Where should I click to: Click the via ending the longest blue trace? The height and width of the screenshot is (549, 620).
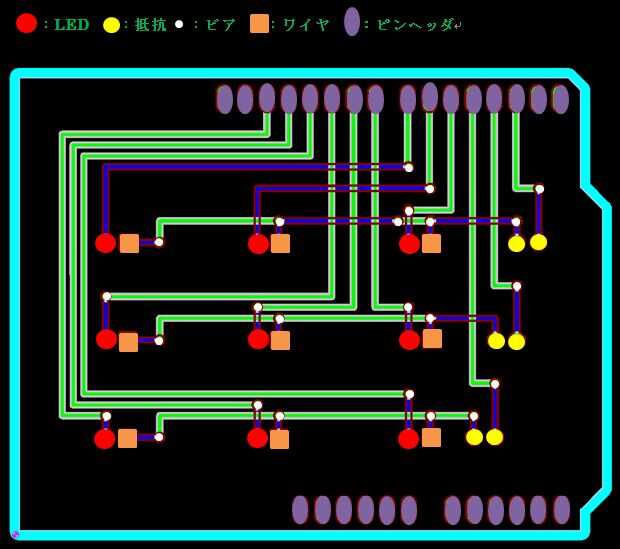[x=408, y=168]
